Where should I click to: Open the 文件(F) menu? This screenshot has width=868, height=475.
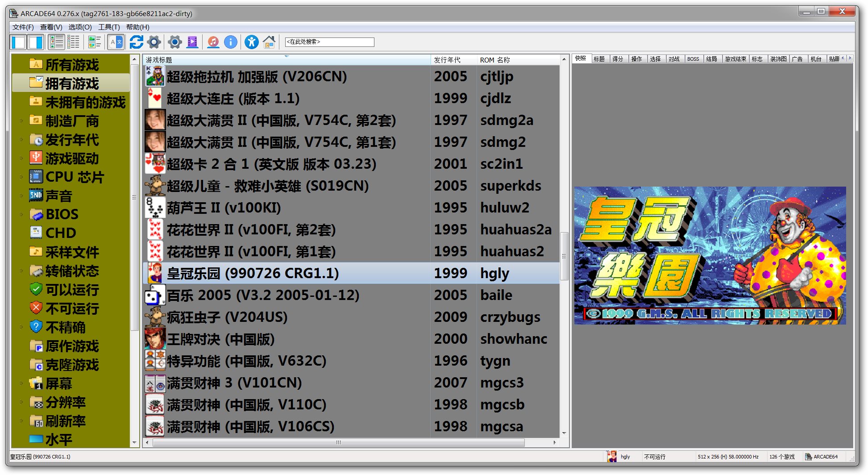pos(23,27)
